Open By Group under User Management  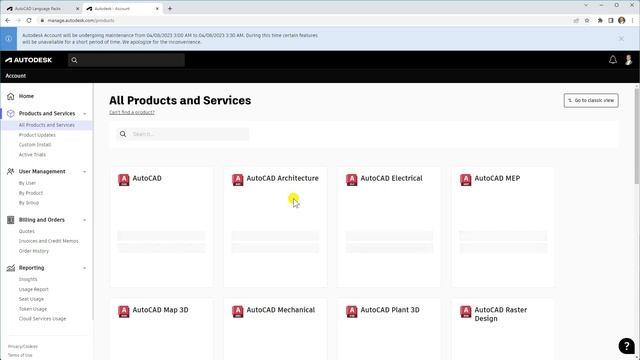click(x=29, y=203)
